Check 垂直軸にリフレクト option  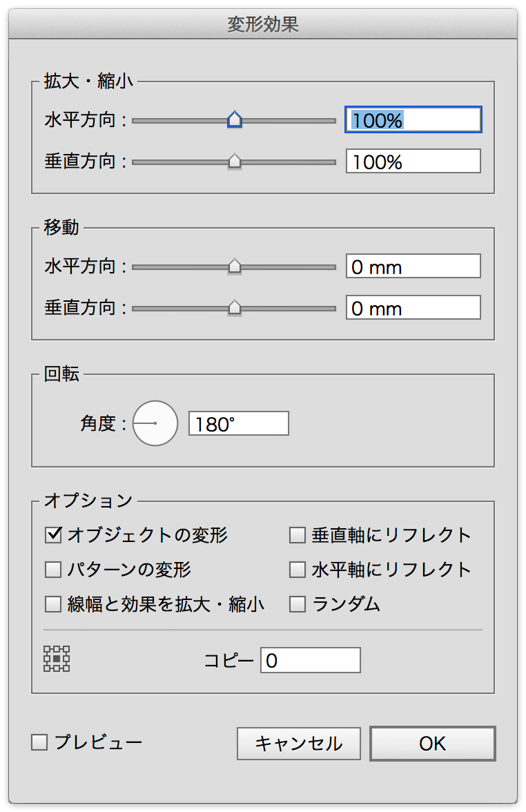tap(298, 534)
